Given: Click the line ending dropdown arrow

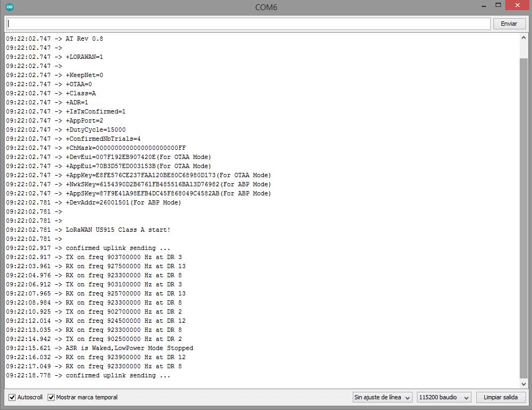Looking at the screenshot, I should (x=408, y=398).
